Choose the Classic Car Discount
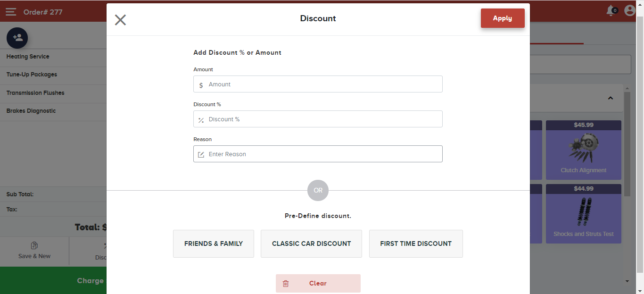The height and width of the screenshot is (294, 644). (311, 244)
